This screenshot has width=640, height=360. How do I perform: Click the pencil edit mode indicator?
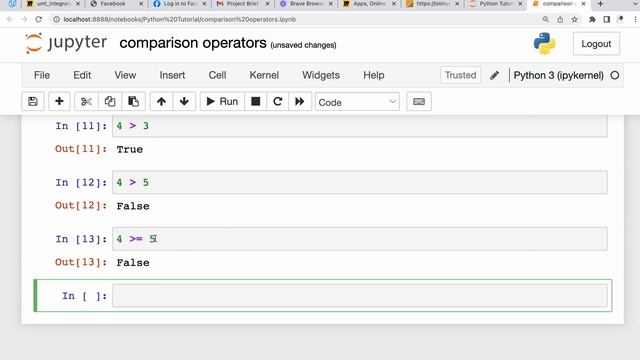click(494, 75)
